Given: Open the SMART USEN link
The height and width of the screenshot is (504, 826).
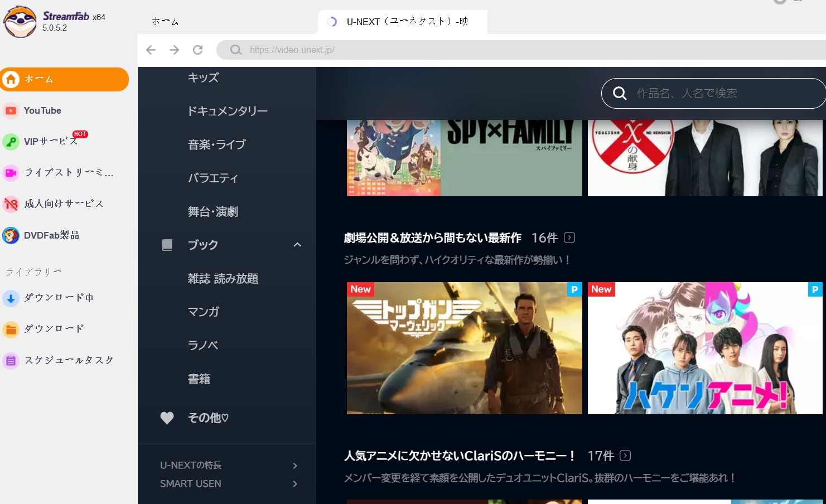Looking at the screenshot, I should [x=191, y=484].
